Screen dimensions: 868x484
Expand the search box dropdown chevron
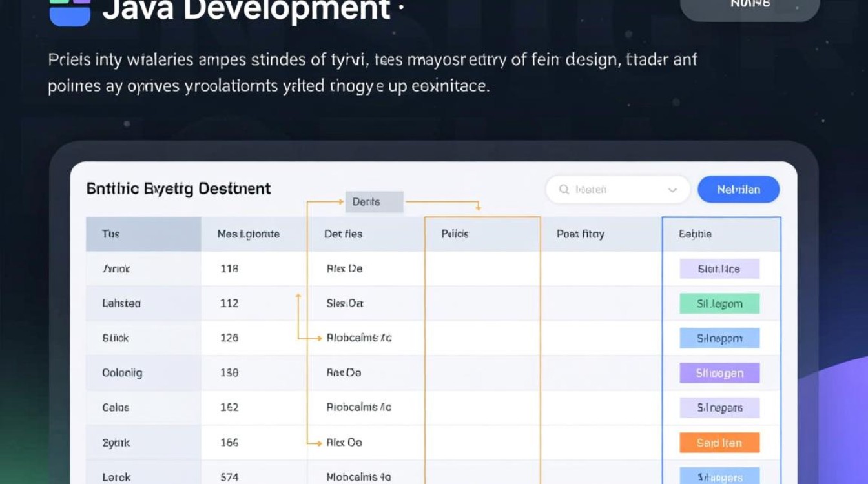point(672,190)
